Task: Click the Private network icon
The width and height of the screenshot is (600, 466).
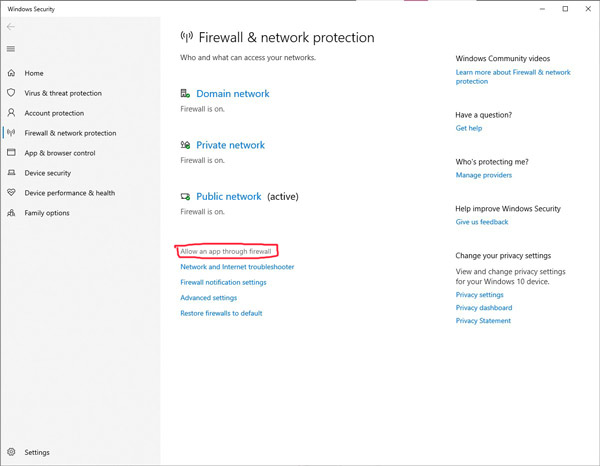Action: coord(185,145)
